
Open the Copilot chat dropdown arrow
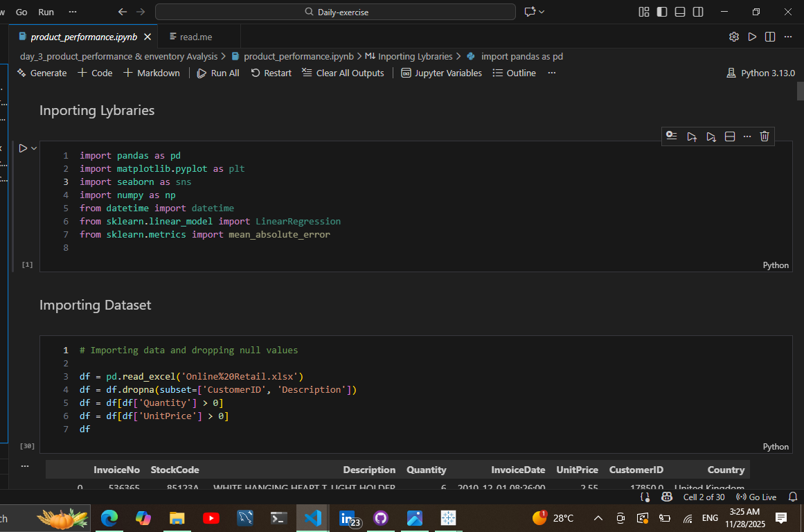click(x=542, y=12)
